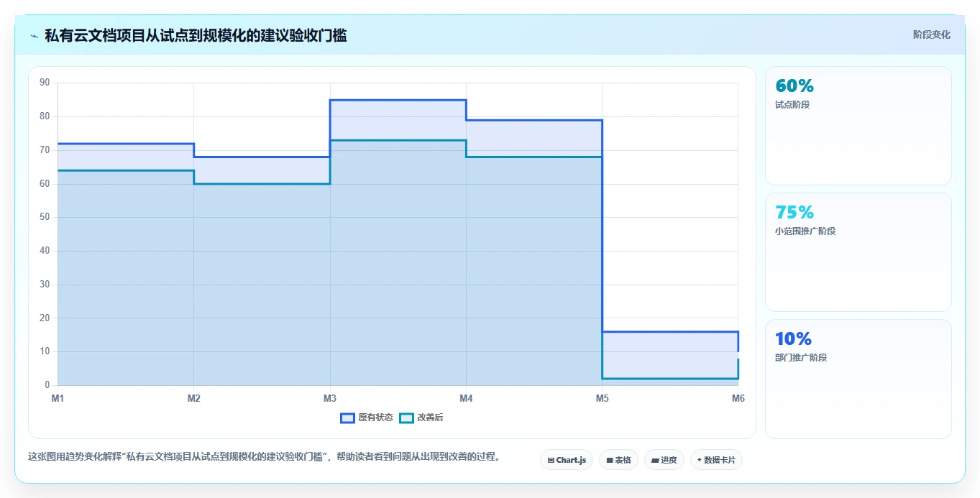Click the M1 axis label

[x=58, y=398]
